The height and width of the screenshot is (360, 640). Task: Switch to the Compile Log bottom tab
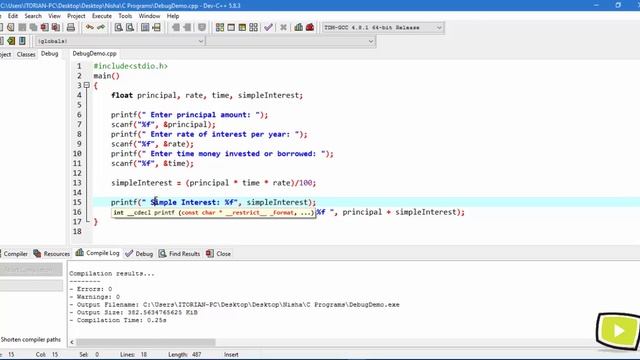pyautogui.click(x=98, y=253)
